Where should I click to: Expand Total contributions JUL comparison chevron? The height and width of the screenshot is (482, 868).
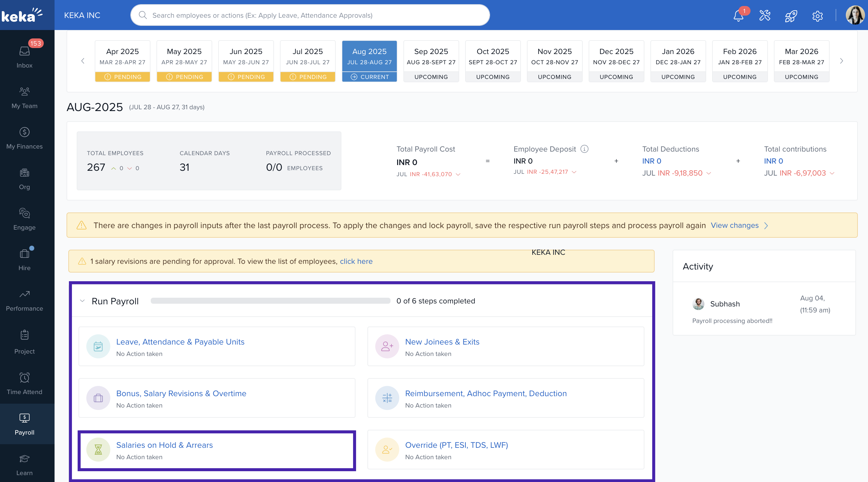coord(832,173)
